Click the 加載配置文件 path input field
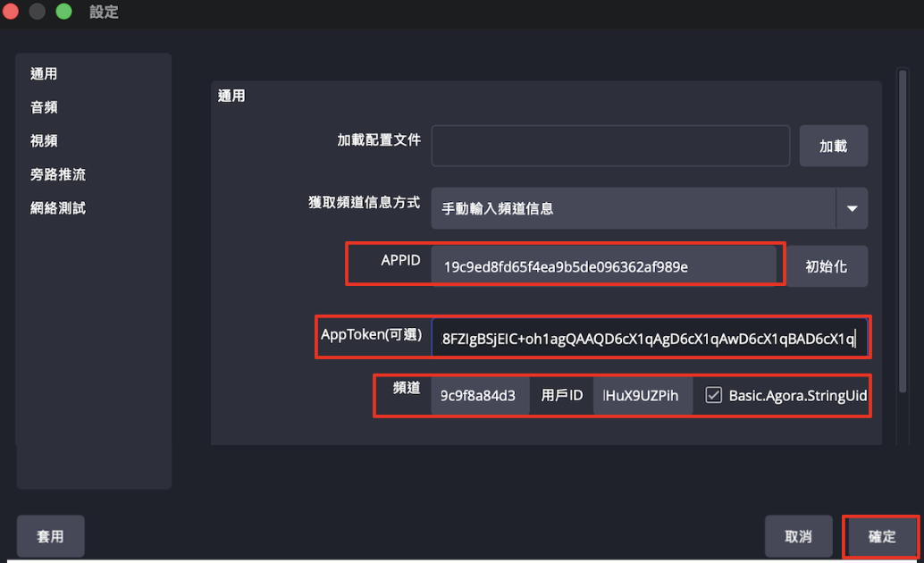This screenshot has height=563, width=924. coord(610,146)
